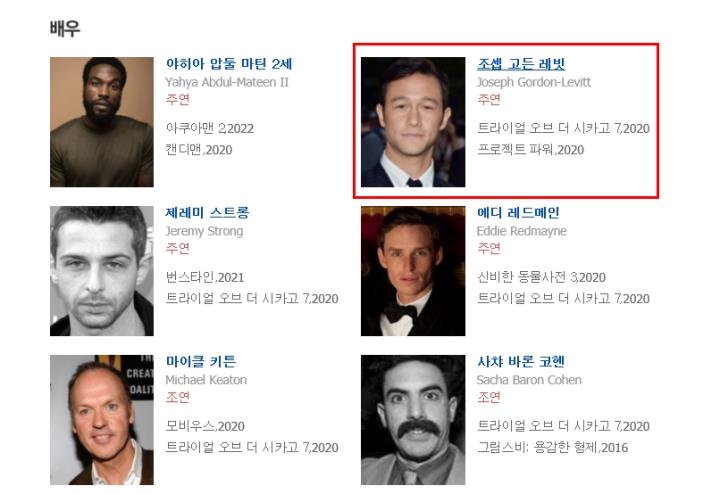Image resolution: width=720 pixels, height=494 pixels.
Task: Open the 모비우스,2020 film entry
Action: [205, 426]
